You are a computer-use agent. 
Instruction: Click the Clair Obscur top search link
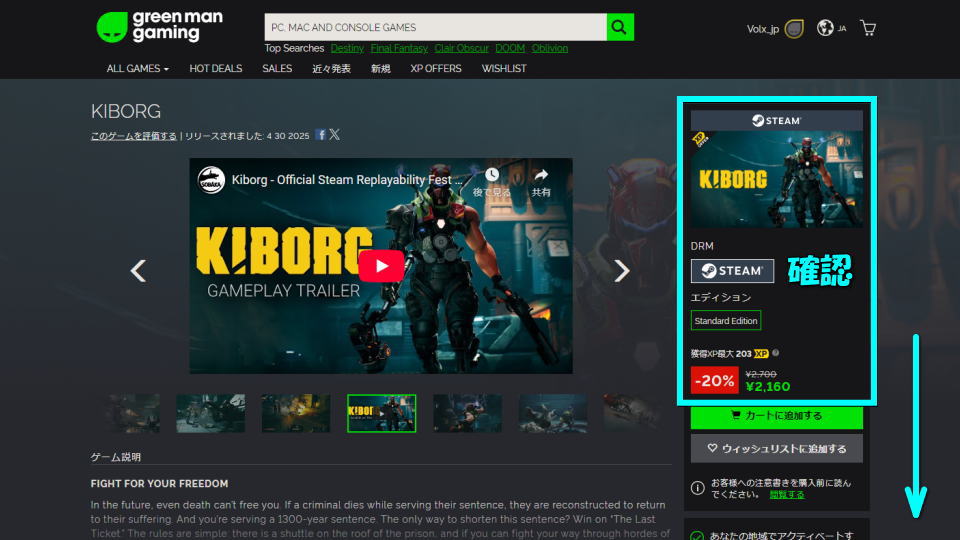[x=462, y=48]
